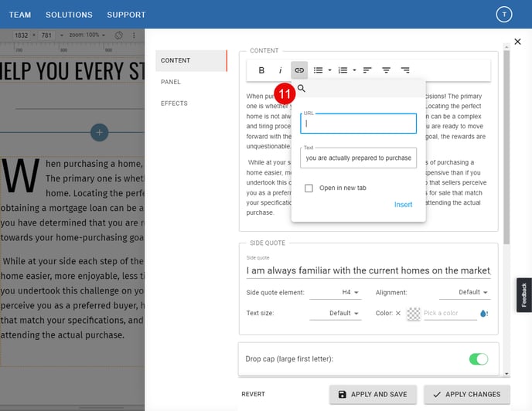The image size is (532, 411).
Task: Click the color drop icon beside Pick a color
Action: coord(484,314)
